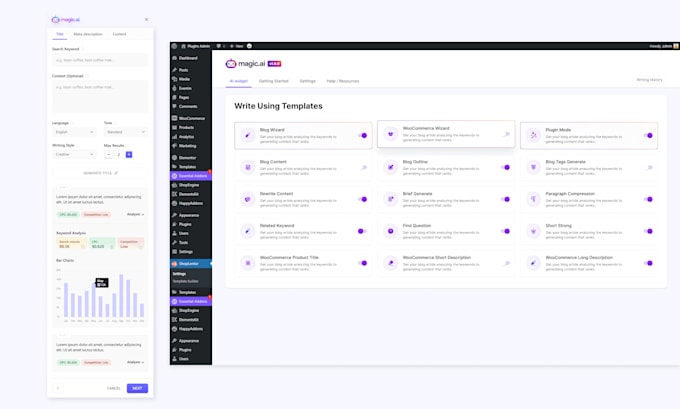680x409 pixels.
Task: Toggle the Related Keyword switch
Action: point(362,231)
